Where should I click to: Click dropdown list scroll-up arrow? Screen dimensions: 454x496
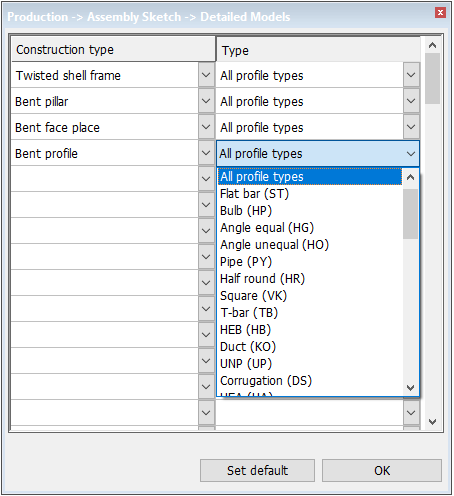(410, 177)
